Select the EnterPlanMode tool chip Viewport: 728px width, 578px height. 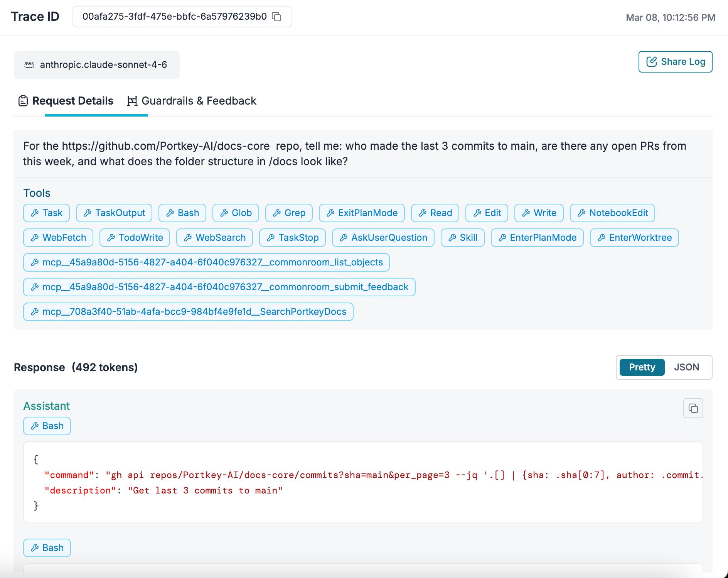click(x=537, y=238)
